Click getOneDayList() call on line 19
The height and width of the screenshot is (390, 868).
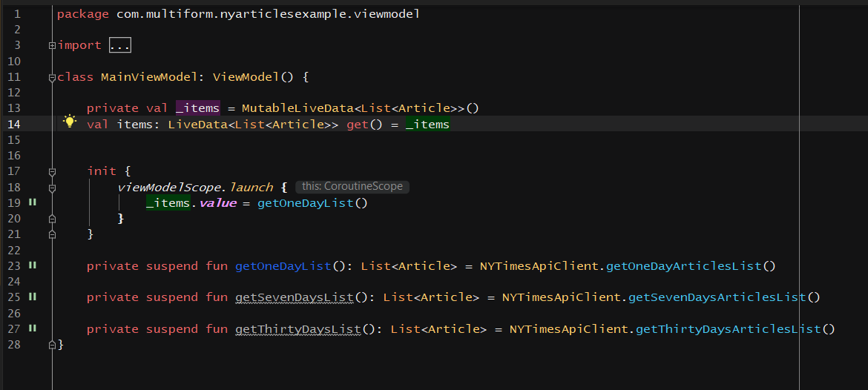click(312, 203)
